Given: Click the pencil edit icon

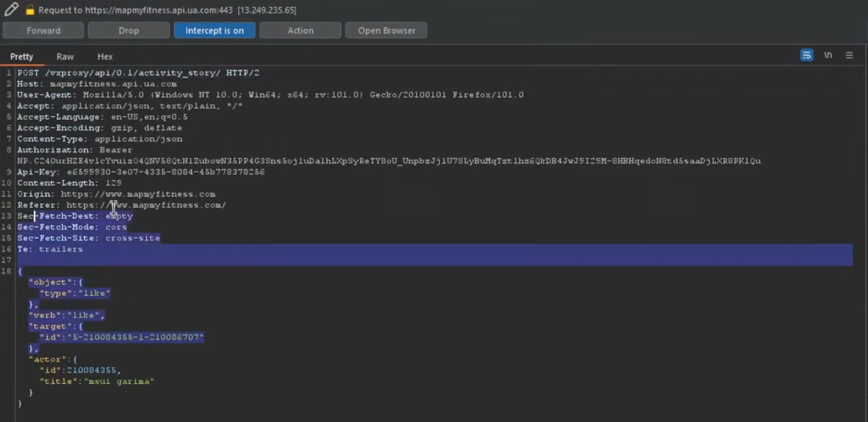Looking at the screenshot, I should [11, 9].
